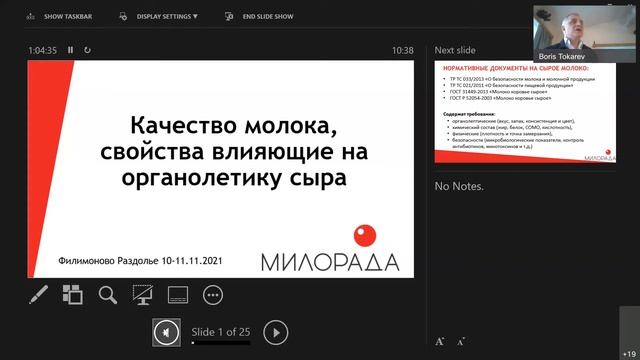
Task: Click Boris Tokarev's video thumbnail
Action: pyautogui.click(x=584, y=34)
